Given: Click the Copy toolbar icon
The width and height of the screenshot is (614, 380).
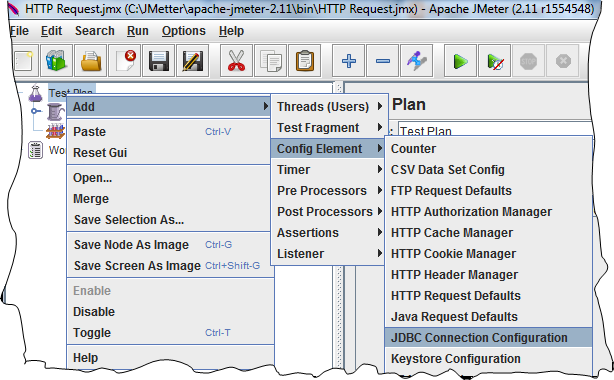Looking at the screenshot, I should 270,61.
